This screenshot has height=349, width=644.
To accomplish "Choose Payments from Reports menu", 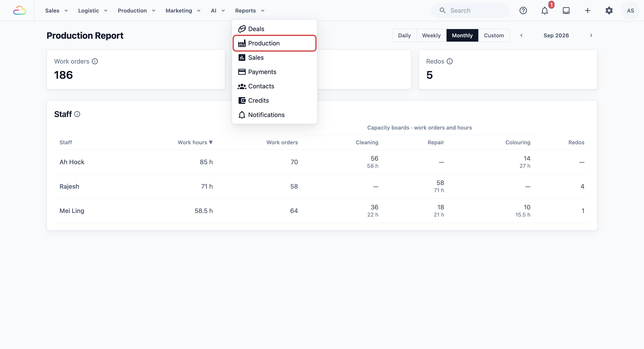I will (x=275, y=72).
